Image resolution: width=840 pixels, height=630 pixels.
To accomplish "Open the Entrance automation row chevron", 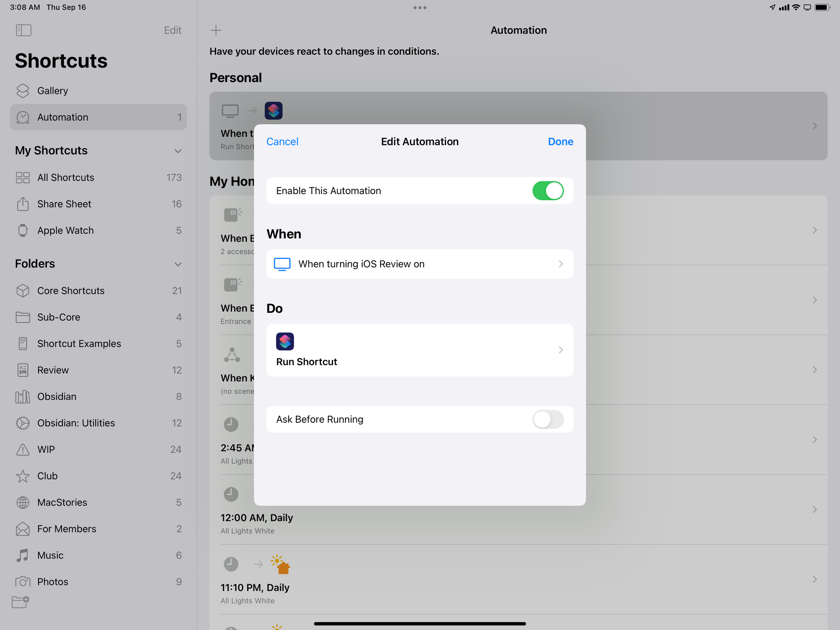I will [x=815, y=300].
